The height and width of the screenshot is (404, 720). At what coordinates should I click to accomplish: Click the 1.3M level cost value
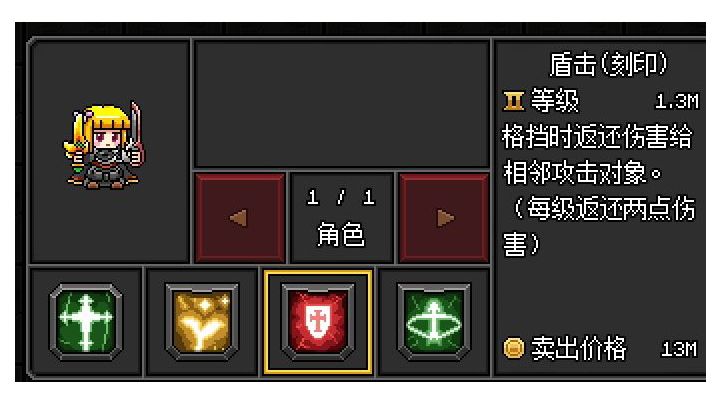(677, 101)
